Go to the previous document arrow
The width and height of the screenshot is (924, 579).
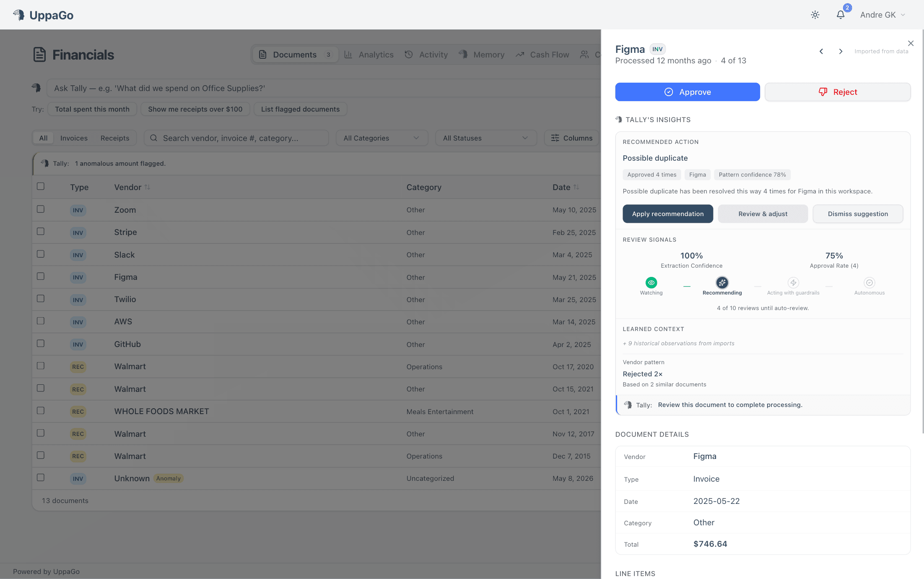[x=821, y=51]
